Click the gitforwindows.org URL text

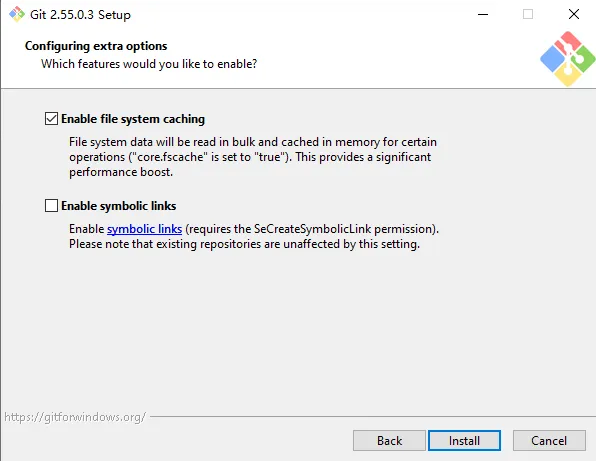point(75,417)
